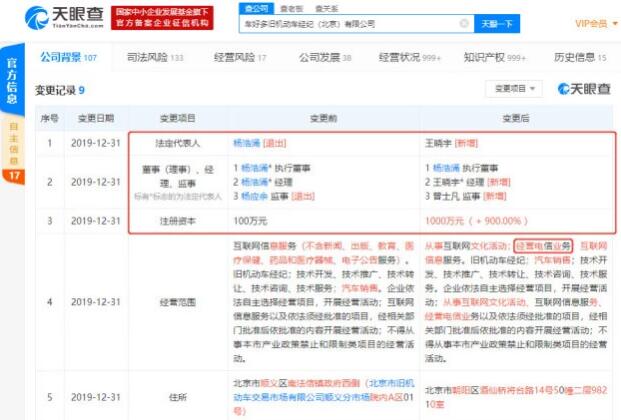Click the 法定代表人 change item cell

[x=178, y=143]
